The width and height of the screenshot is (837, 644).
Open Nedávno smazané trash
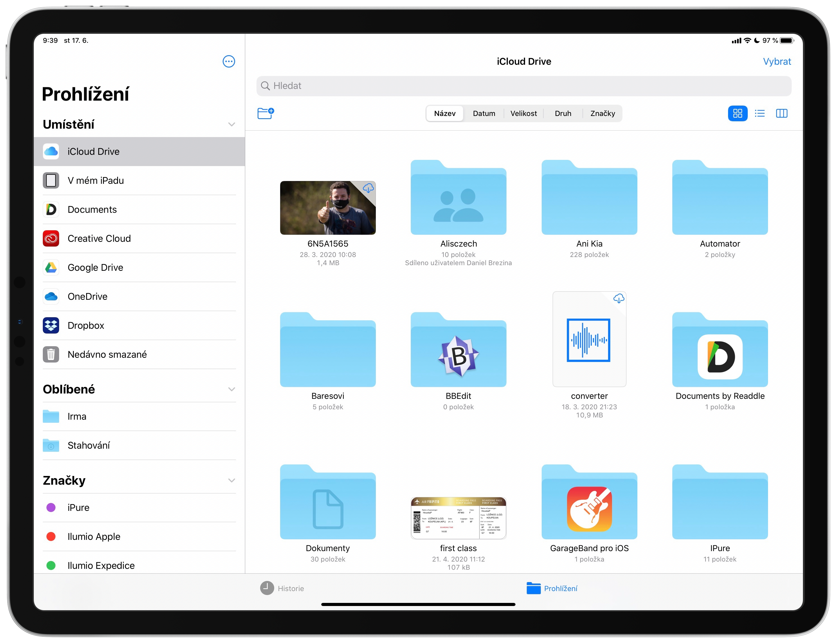click(x=107, y=354)
